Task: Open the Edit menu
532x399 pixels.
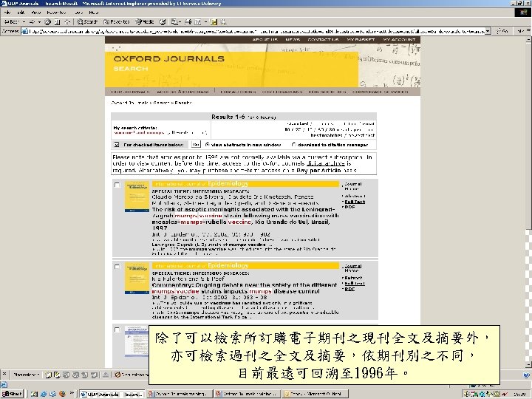Action: (x=21, y=13)
